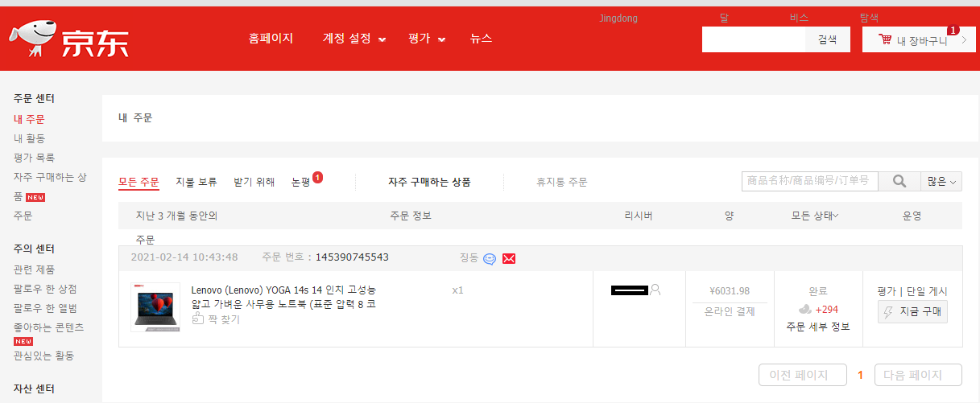Open Lenovo YOGA 14s product title

tap(283, 297)
